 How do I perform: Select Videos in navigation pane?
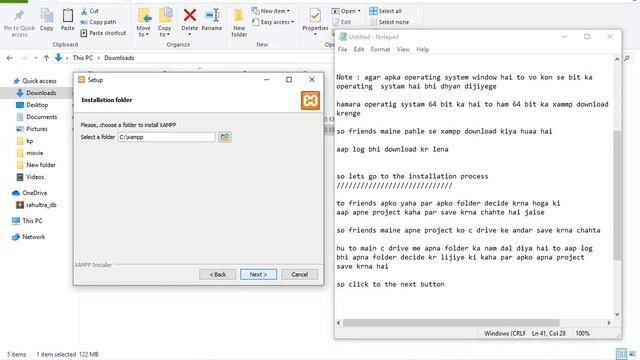[x=30, y=177]
